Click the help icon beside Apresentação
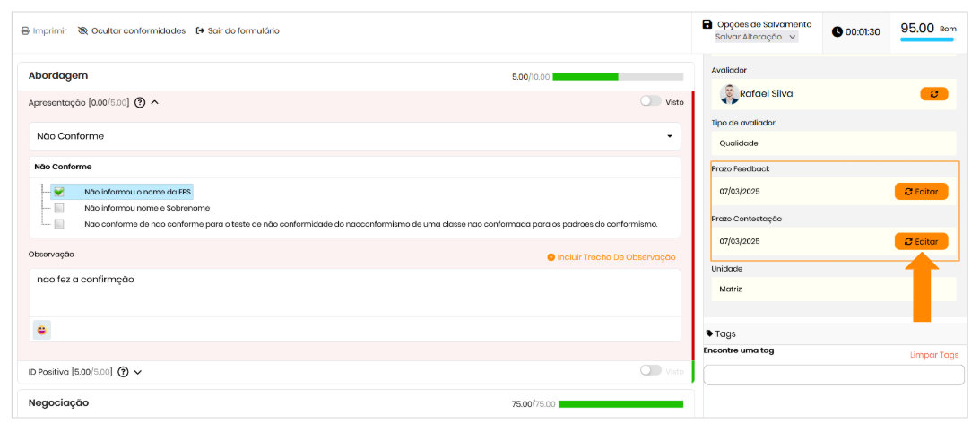Image resolution: width=980 pixels, height=432 pixels. click(140, 102)
